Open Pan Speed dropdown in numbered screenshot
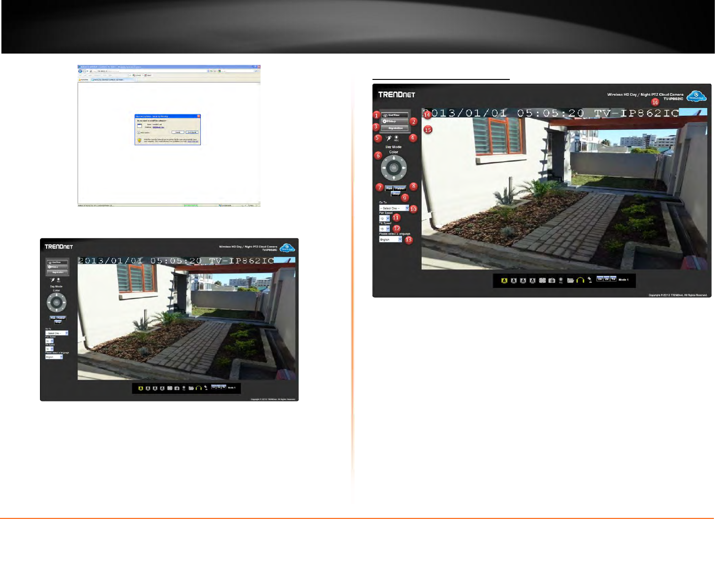 385,218
